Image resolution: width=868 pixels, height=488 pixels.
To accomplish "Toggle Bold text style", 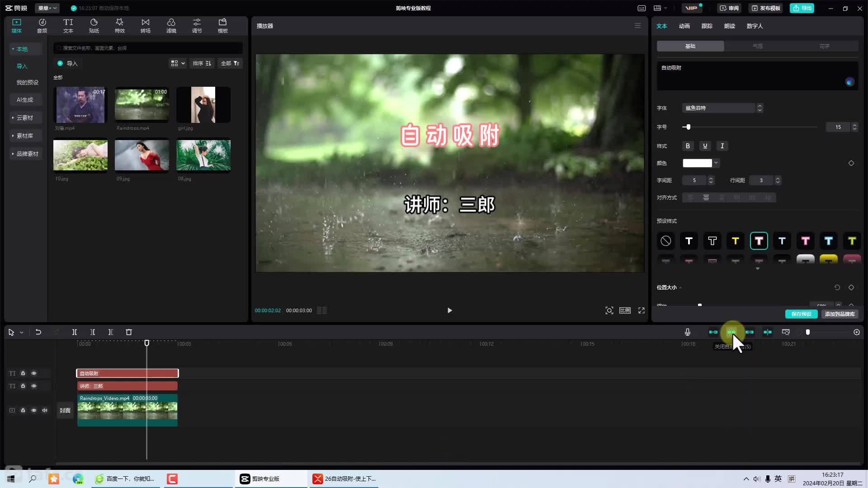I will (x=688, y=146).
